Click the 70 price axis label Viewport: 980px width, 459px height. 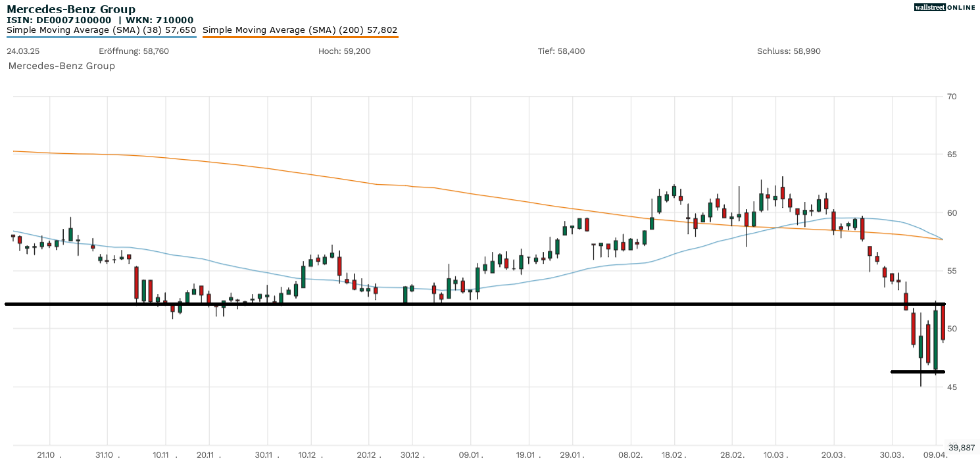click(951, 97)
